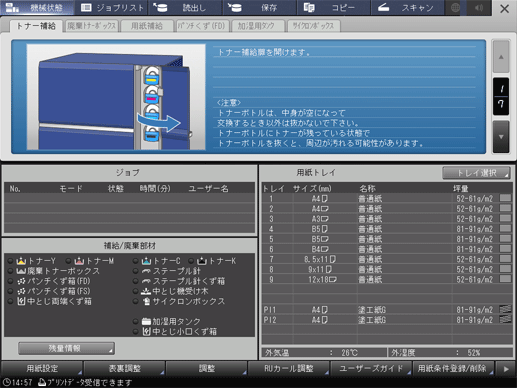This screenshot has width=517, height=388.
Task: Open the 表裏調整 both sides adjustment
Action: [124, 369]
